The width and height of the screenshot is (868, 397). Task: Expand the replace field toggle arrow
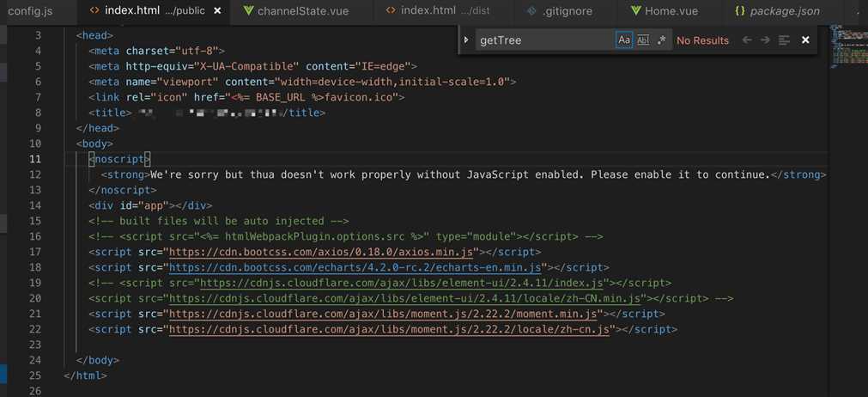[x=466, y=40]
